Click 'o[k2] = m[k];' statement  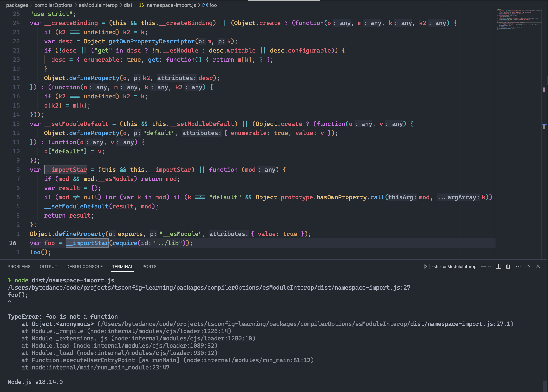(x=67, y=105)
